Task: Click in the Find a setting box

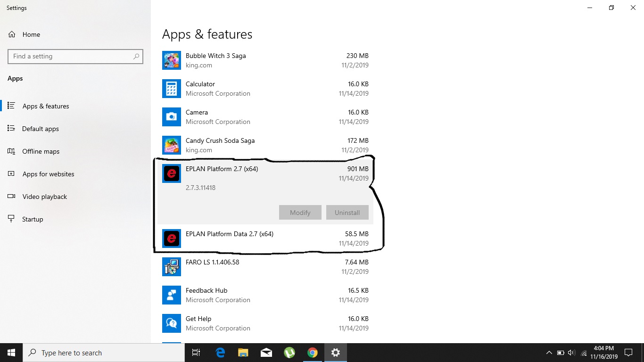Action: [x=75, y=56]
